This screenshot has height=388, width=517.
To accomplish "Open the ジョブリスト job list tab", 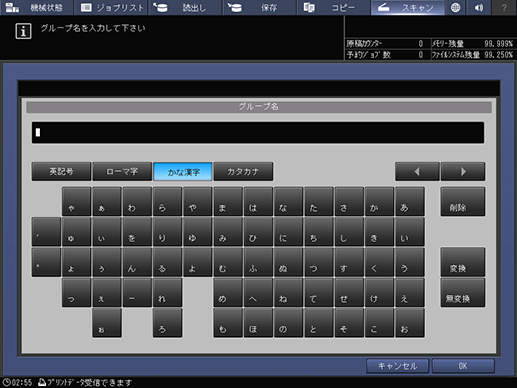I will click(x=111, y=7).
